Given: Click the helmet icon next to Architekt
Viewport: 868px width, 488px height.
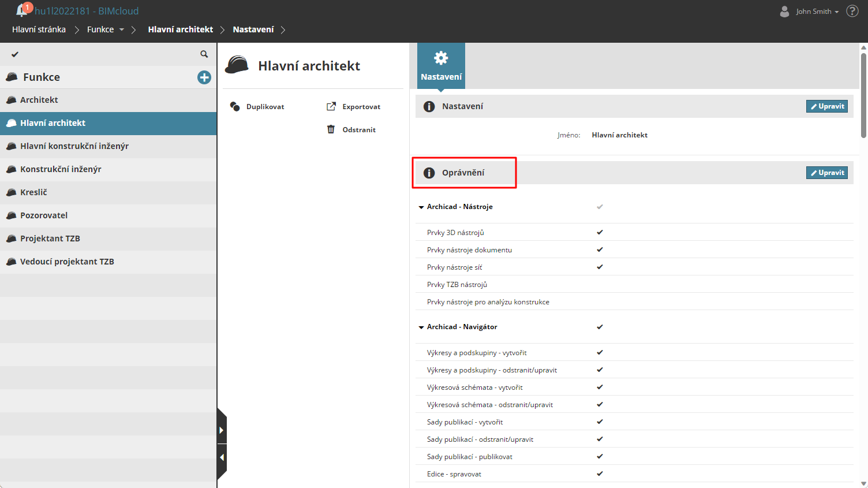Looking at the screenshot, I should pyautogui.click(x=11, y=100).
